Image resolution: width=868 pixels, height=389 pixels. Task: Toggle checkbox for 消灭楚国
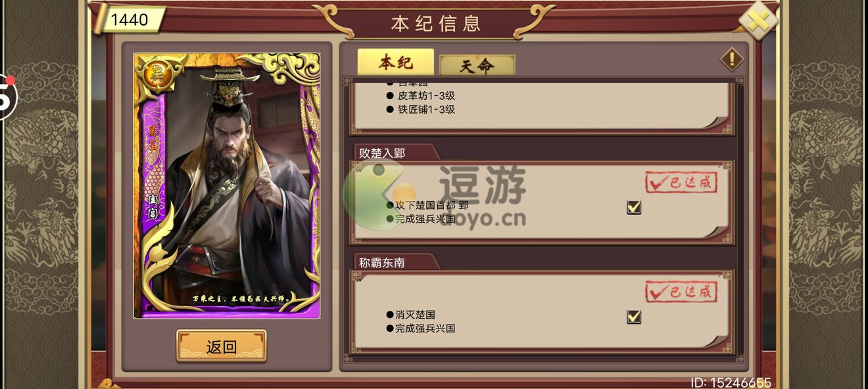point(634,317)
